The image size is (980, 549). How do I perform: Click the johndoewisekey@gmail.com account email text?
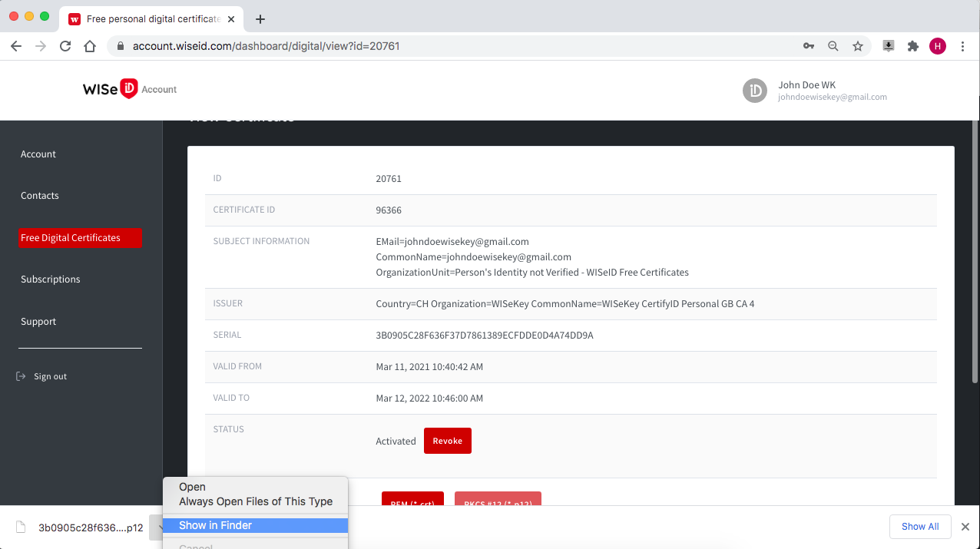(x=833, y=98)
